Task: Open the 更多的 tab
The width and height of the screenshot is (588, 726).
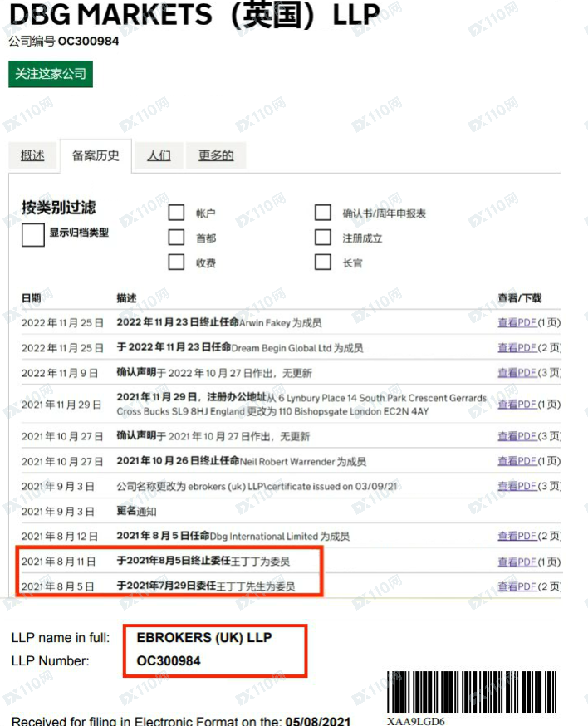Action: (216, 155)
